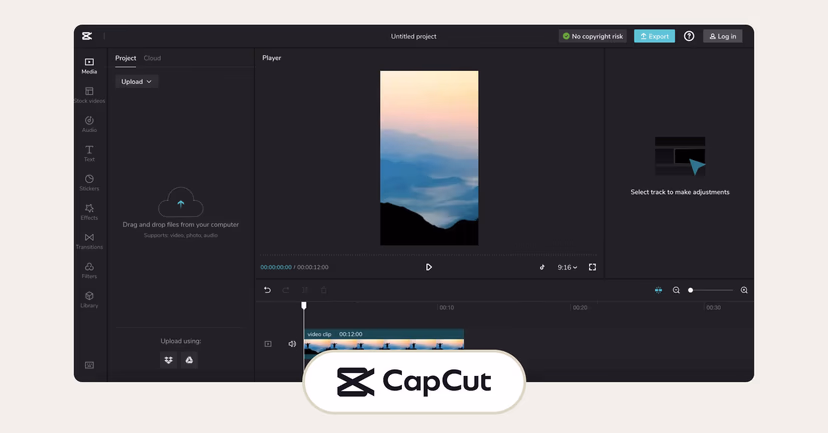Click the 00:10 mark on timeline ruler
The height and width of the screenshot is (433, 828).
(x=447, y=307)
